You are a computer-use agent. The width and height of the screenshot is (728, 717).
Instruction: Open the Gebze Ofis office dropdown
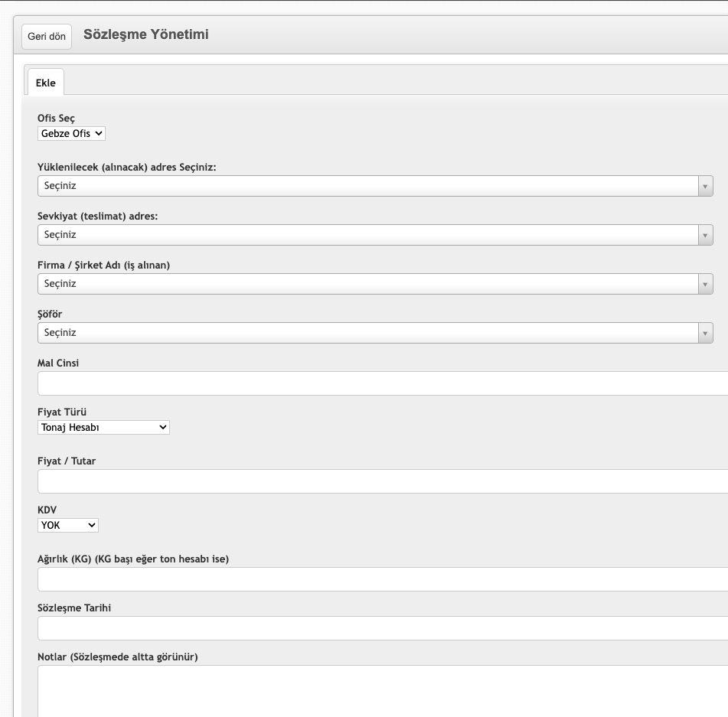click(71, 134)
